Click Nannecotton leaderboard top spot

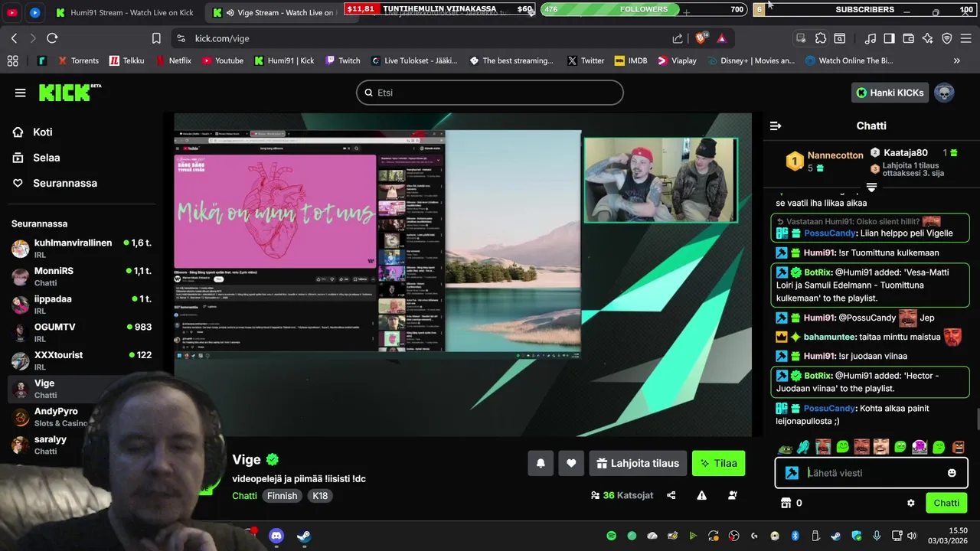coord(825,161)
